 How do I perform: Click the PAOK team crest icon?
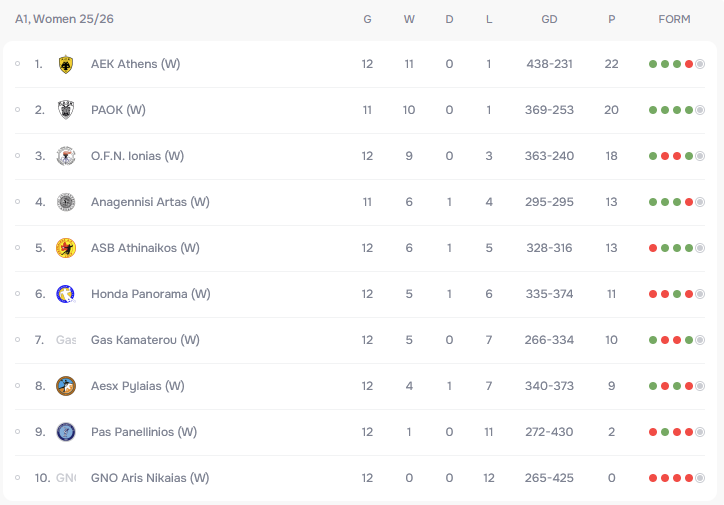(x=66, y=110)
